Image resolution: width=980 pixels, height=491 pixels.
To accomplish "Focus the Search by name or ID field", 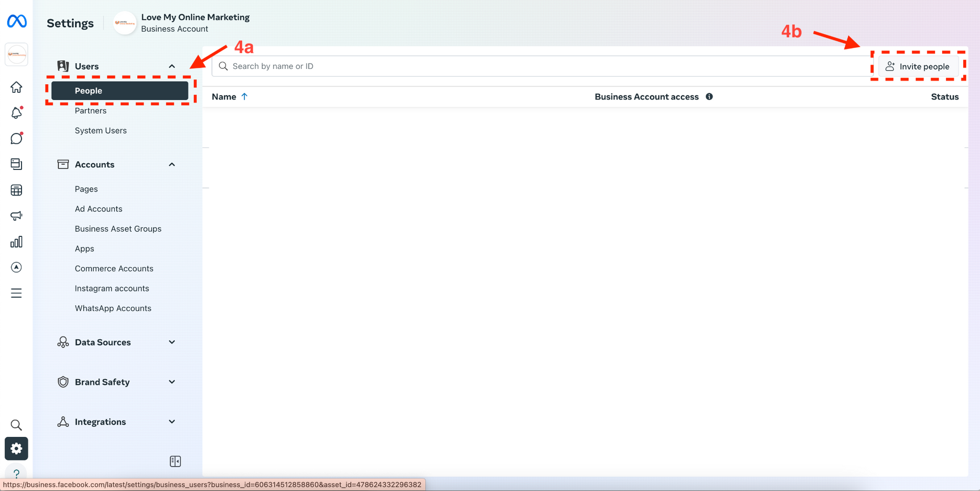I will click(542, 66).
